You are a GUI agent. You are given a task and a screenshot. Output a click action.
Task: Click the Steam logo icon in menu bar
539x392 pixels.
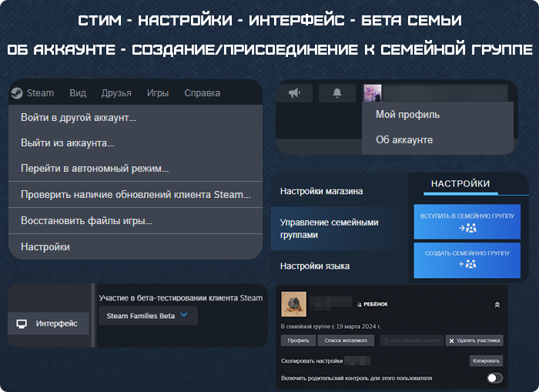click(16, 93)
